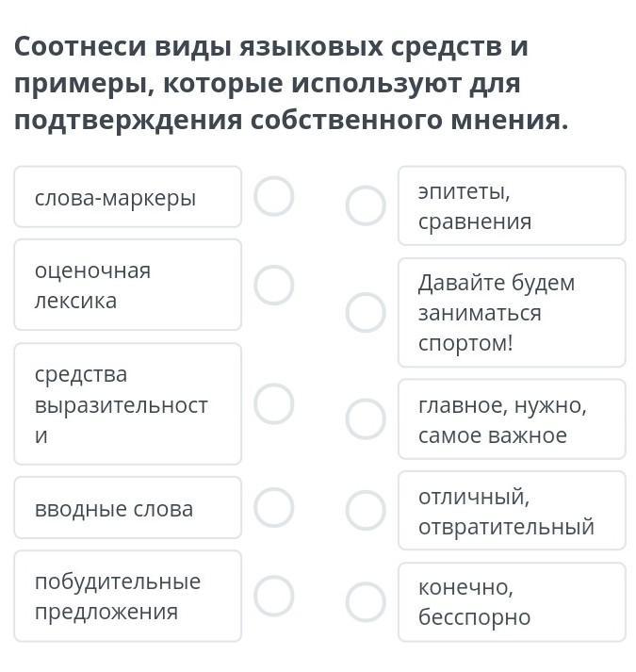Select the circle next to побудительные предложения

coord(274,597)
